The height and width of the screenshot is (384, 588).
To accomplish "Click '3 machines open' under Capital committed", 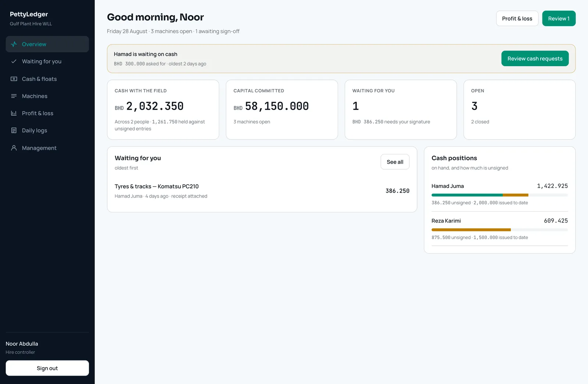I will click(252, 122).
